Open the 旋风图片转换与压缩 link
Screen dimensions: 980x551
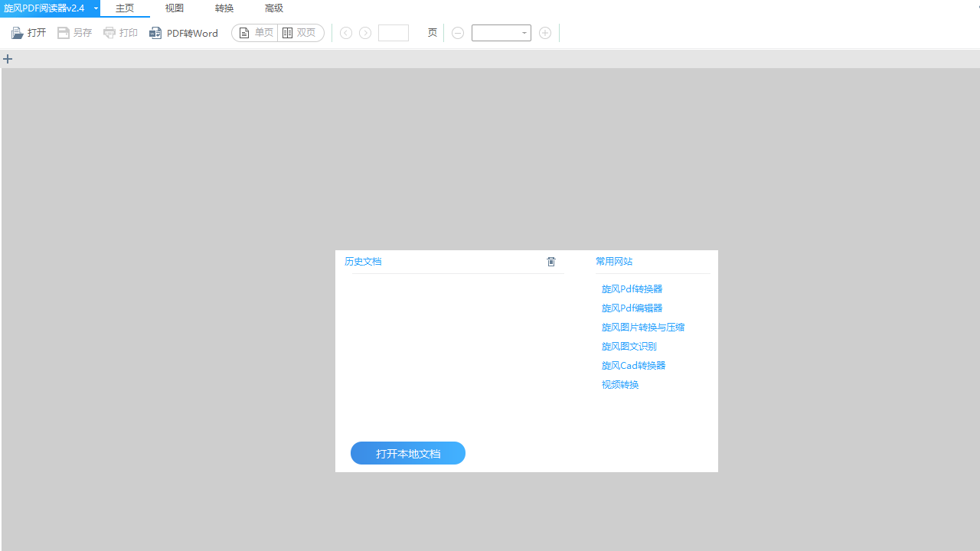pyautogui.click(x=643, y=327)
